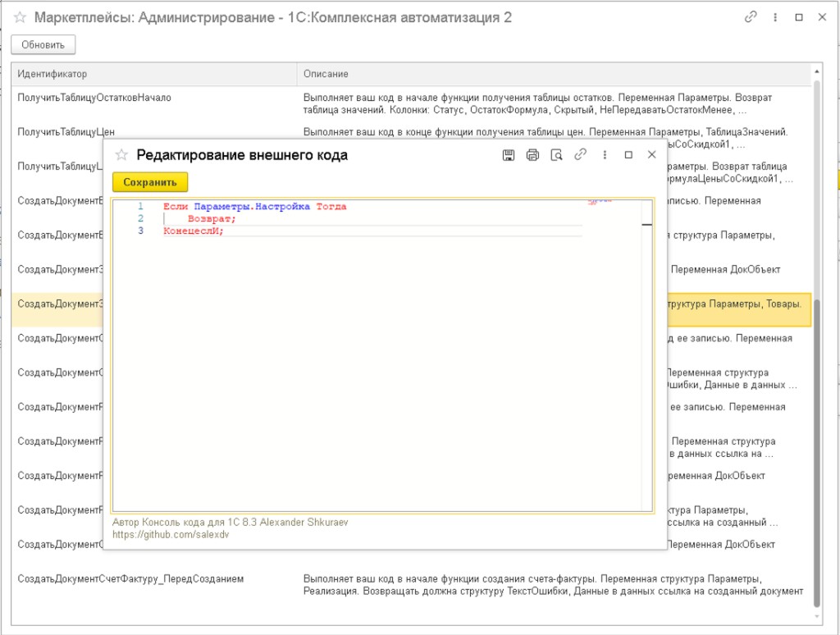Open more-actions menu in code editor dialog
Viewport: 840px width, 635px height.
click(605, 155)
